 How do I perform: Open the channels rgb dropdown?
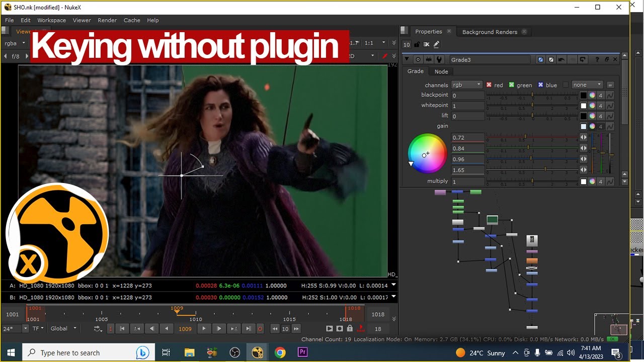click(x=466, y=85)
